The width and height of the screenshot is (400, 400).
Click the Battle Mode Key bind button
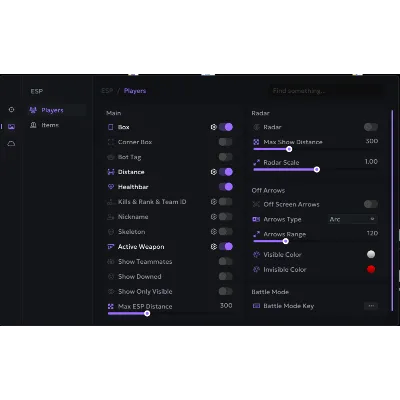point(371,306)
